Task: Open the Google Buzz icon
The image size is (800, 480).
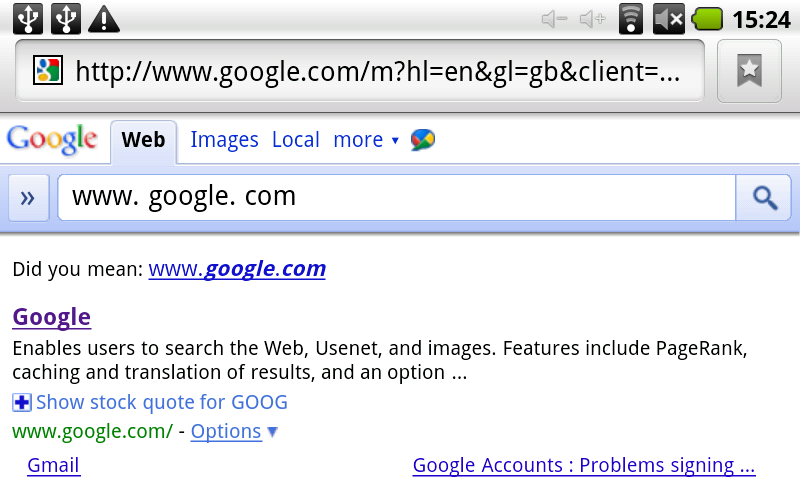Action: 423,140
